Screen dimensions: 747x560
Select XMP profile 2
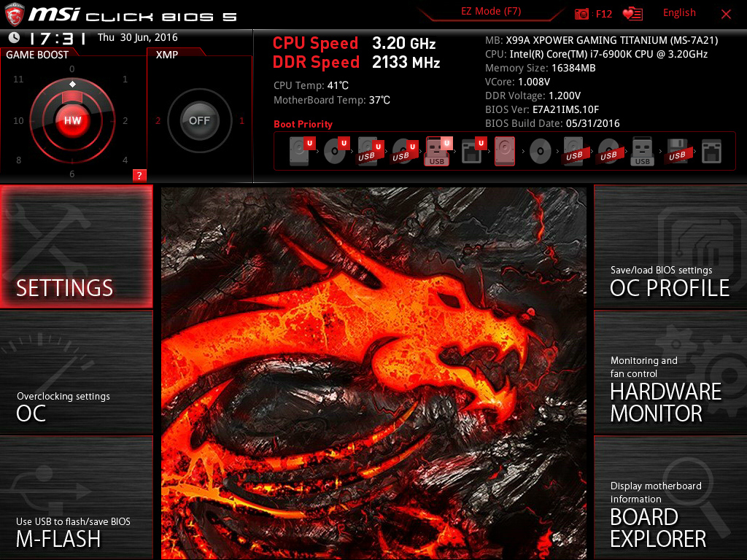click(x=158, y=121)
